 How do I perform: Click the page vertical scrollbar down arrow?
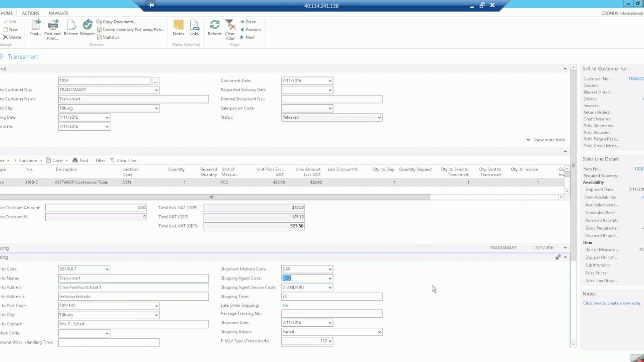(x=573, y=344)
